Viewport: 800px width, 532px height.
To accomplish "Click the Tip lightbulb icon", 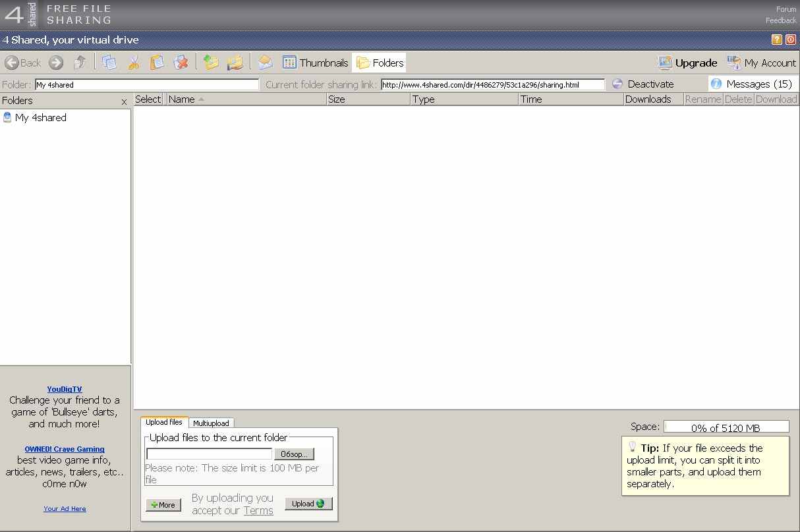I will pos(632,446).
